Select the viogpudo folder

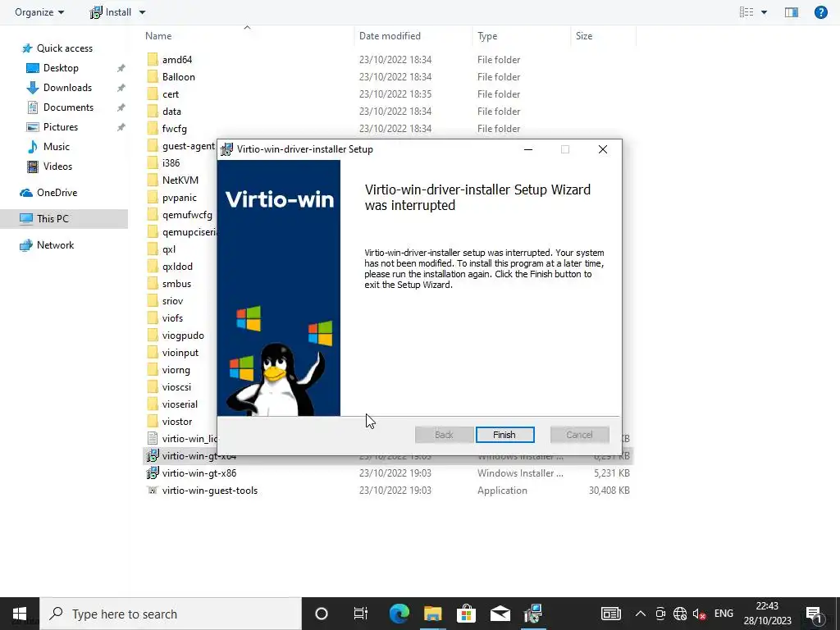[x=183, y=336]
